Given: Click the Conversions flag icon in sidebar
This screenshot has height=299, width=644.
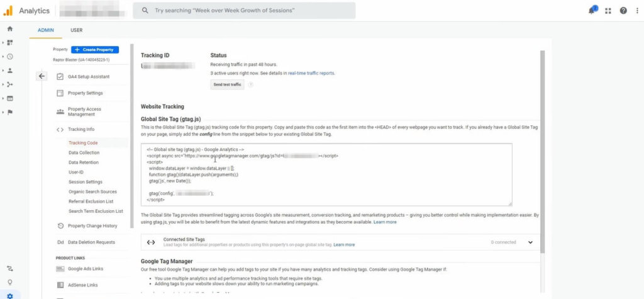Looking at the screenshot, I should 9,112.
